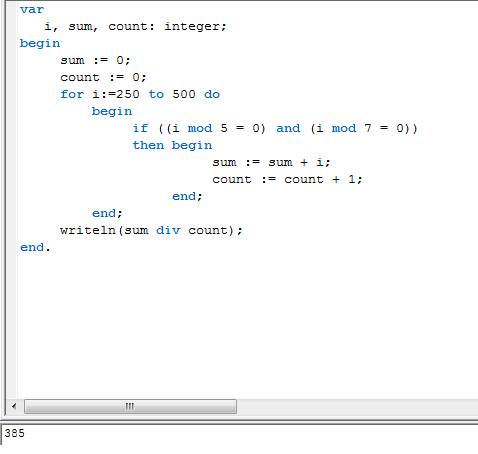Click the horizontal scrollbar thumb grip

coord(130,406)
